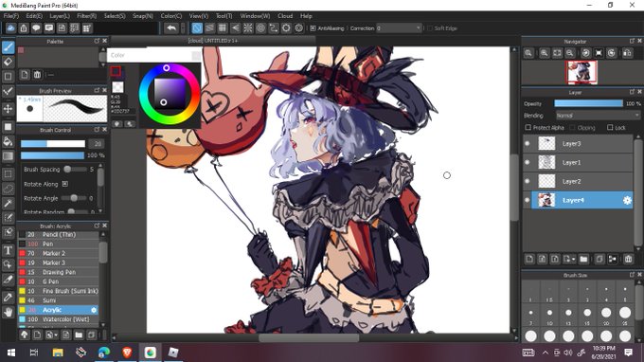Enable Protect Alpha checkbox
The image size is (644, 362).
point(528,127)
